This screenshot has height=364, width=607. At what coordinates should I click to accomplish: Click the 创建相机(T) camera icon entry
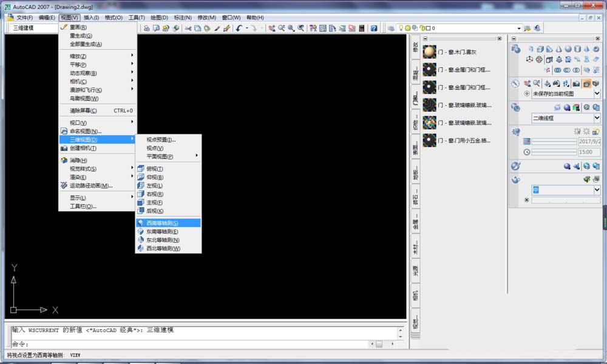[x=83, y=148]
